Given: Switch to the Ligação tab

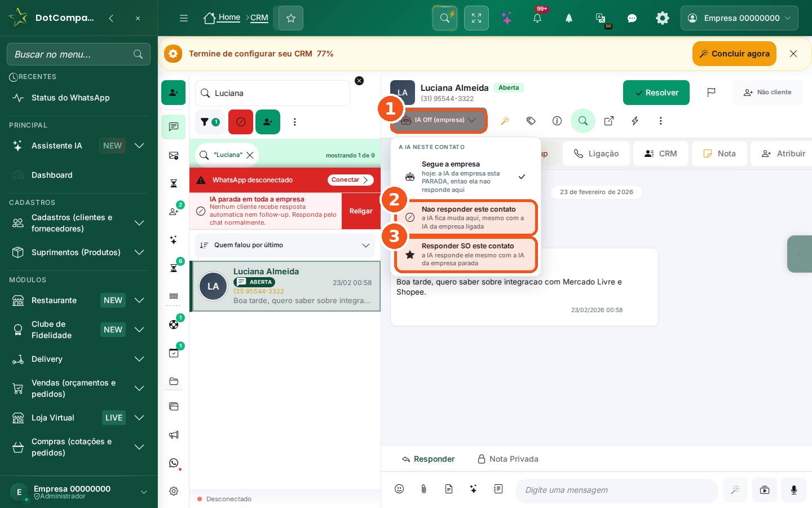Looking at the screenshot, I should coord(596,154).
